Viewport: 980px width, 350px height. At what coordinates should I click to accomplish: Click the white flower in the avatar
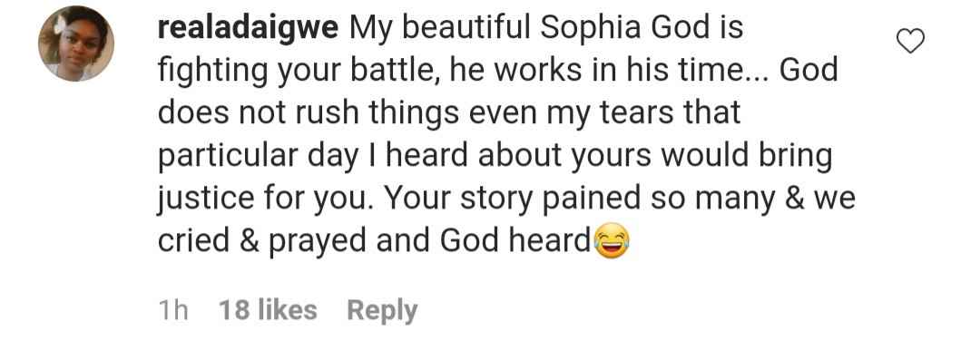point(61,25)
